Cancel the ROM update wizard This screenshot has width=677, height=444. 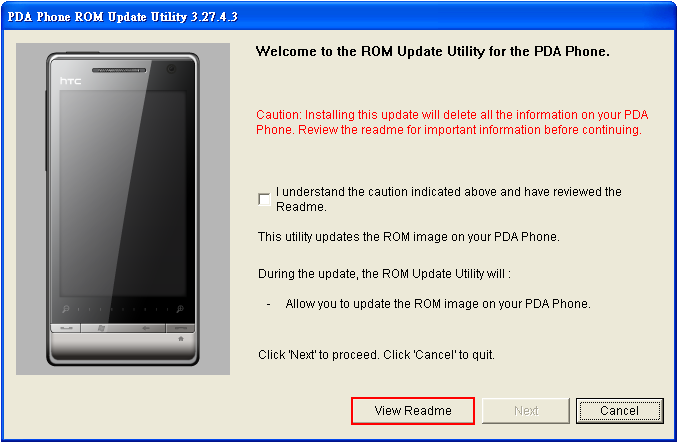[620, 411]
